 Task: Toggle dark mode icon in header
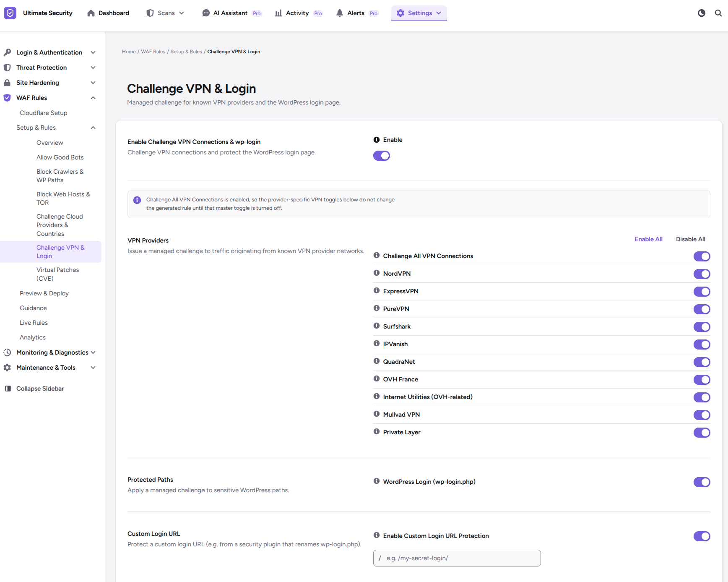(701, 13)
